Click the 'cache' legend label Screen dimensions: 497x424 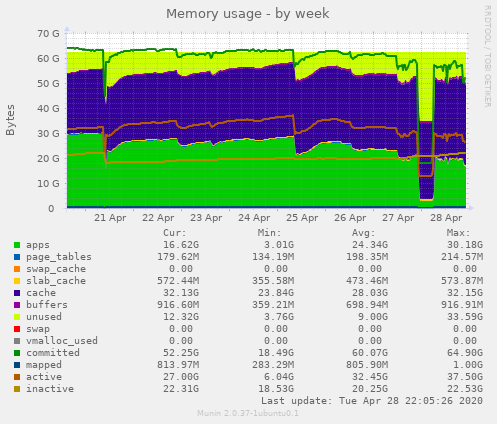point(41,293)
